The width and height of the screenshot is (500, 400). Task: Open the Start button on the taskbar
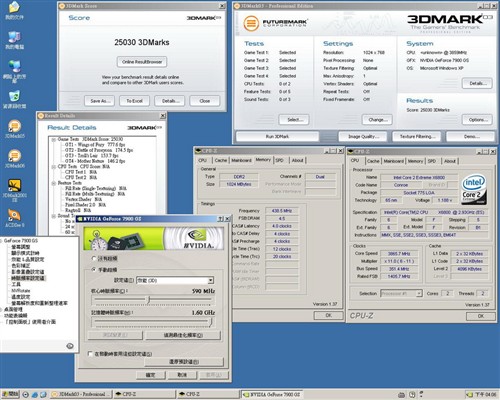[10, 394]
